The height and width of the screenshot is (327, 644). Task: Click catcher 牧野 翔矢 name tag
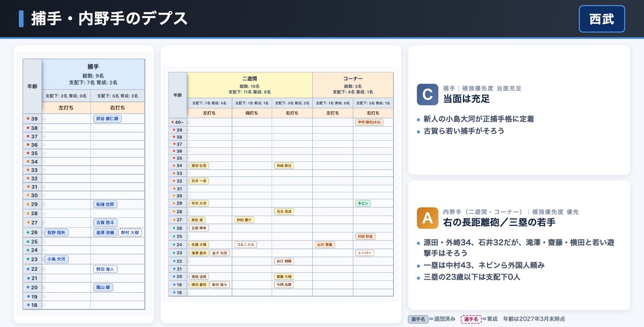56,232
